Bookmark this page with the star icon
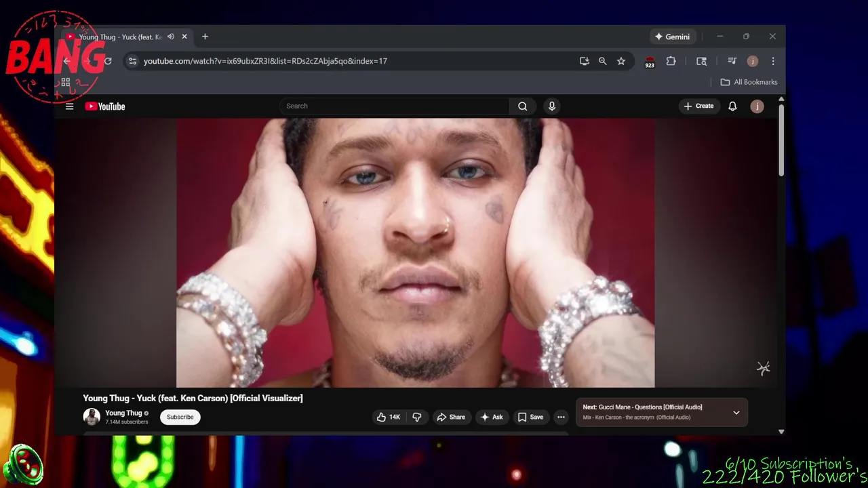868x488 pixels. coord(620,61)
